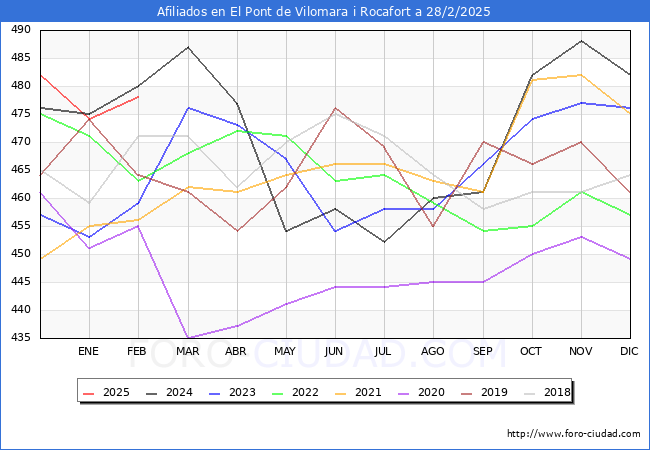Screen dimensions: 650x450
Task: Click the blue 2023 legend color line
Action: pos(215,393)
